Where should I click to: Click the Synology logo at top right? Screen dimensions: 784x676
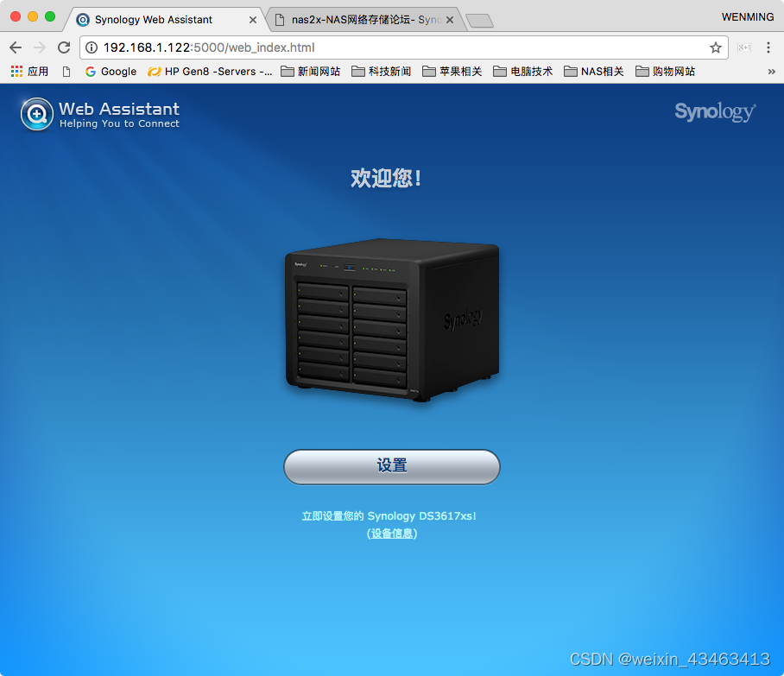[714, 112]
